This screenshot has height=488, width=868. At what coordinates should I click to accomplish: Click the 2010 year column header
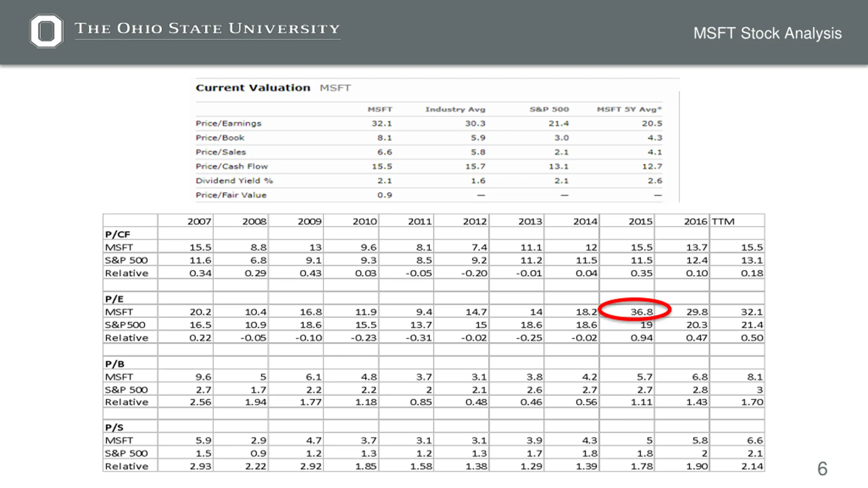click(365, 222)
